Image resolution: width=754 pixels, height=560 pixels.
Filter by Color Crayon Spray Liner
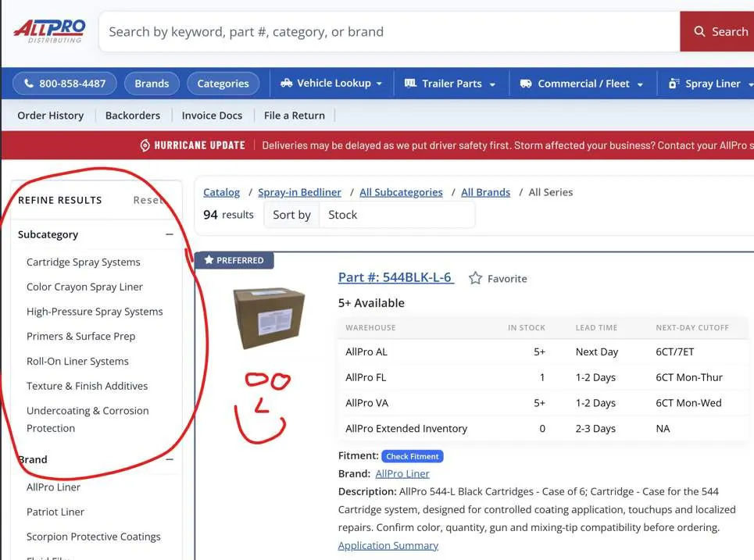pos(84,287)
